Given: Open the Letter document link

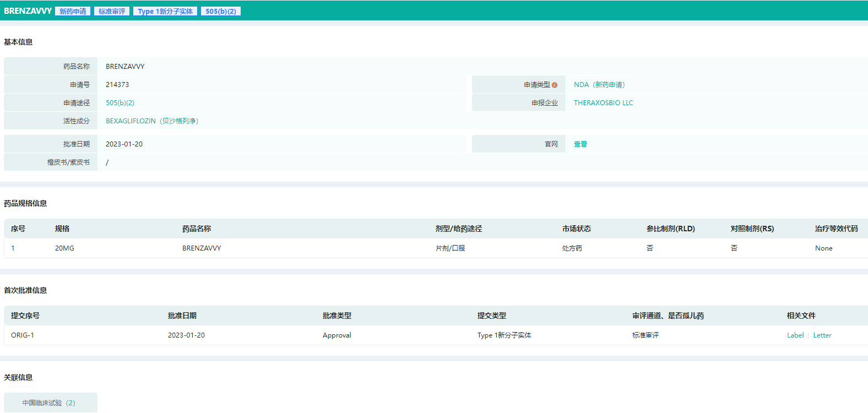Looking at the screenshot, I should [x=822, y=335].
